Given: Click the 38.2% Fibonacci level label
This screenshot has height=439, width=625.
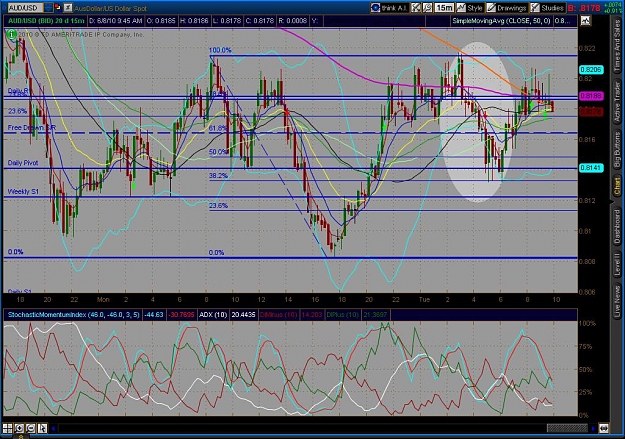Looking at the screenshot, I should pos(218,175).
